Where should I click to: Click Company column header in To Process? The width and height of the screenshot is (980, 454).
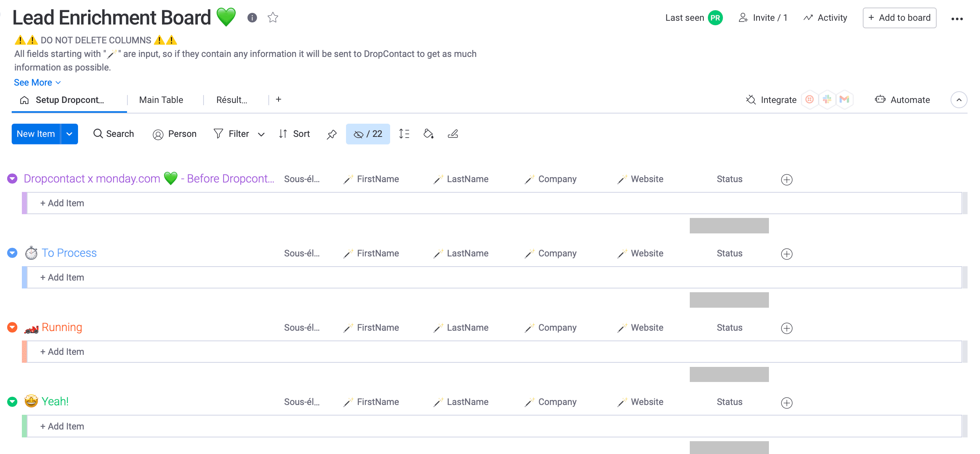pos(550,253)
